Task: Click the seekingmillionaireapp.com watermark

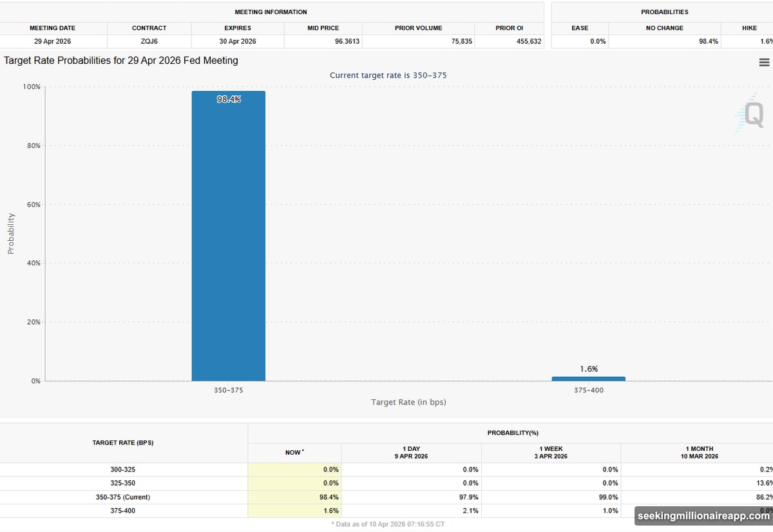Action: 701,515
